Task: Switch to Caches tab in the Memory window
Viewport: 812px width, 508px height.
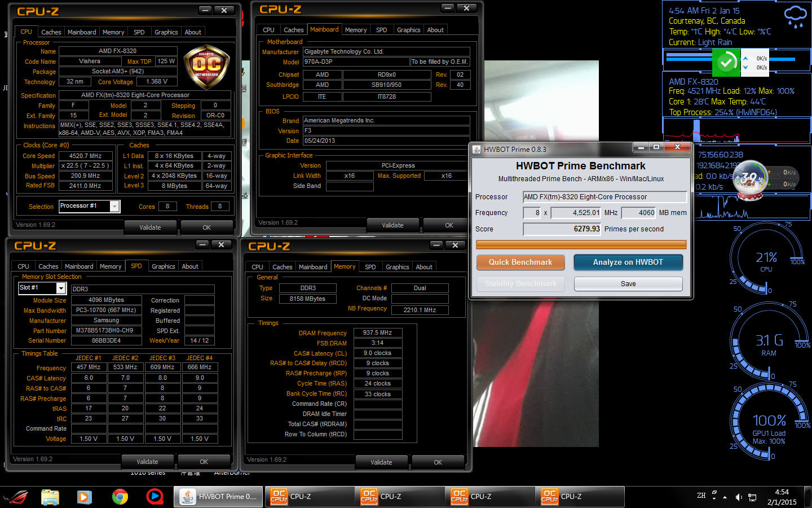Action: (x=282, y=267)
